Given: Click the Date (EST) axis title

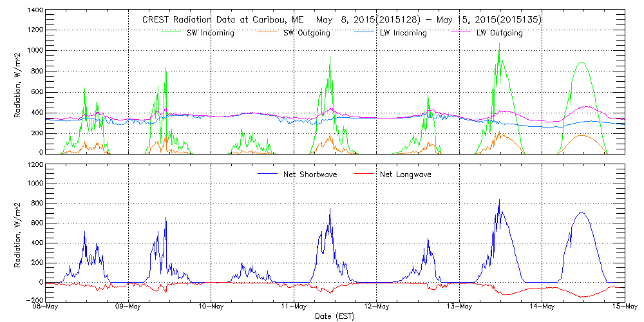Looking at the screenshot, I should [x=335, y=316].
